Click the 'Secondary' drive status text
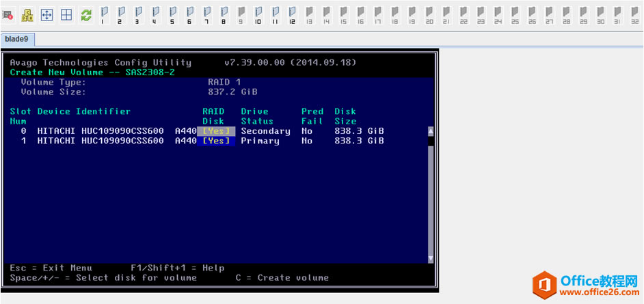Image resolution: width=644 pixels, height=304 pixels. pos(265,131)
